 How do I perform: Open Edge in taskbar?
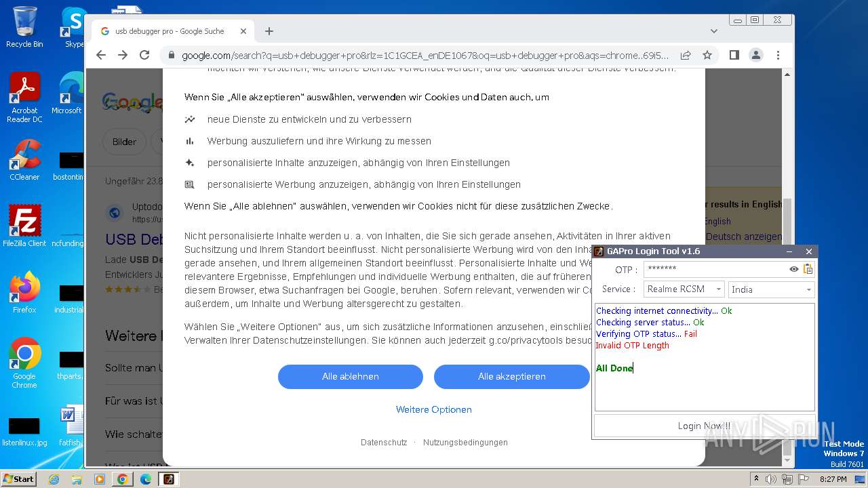pyautogui.click(x=146, y=479)
